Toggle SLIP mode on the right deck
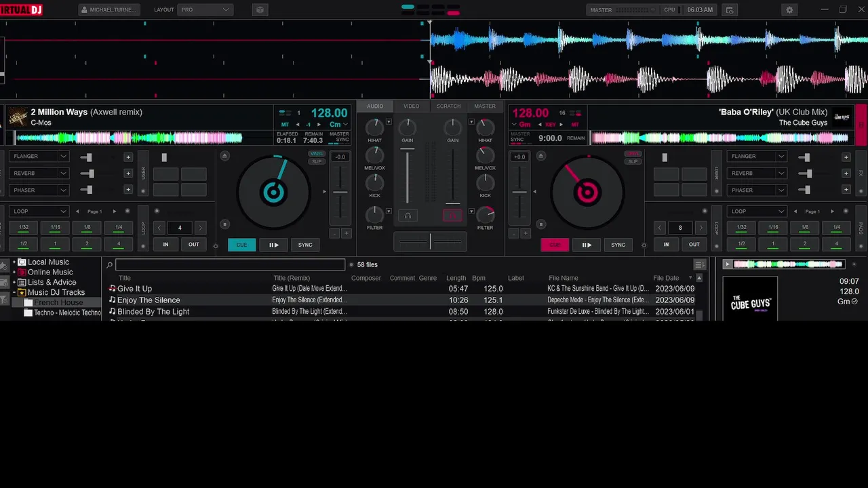868x488 pixels. [x=632, y=161]
